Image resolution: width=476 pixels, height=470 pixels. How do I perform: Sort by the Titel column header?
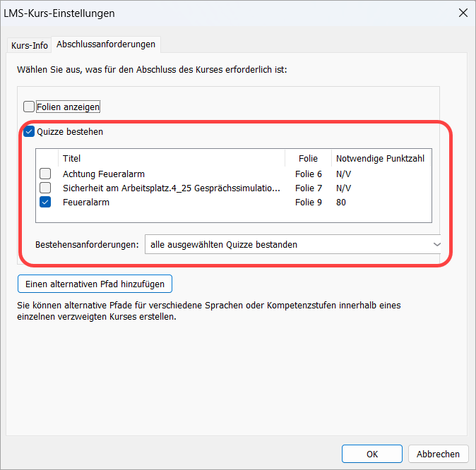click(x=72, y=158)
